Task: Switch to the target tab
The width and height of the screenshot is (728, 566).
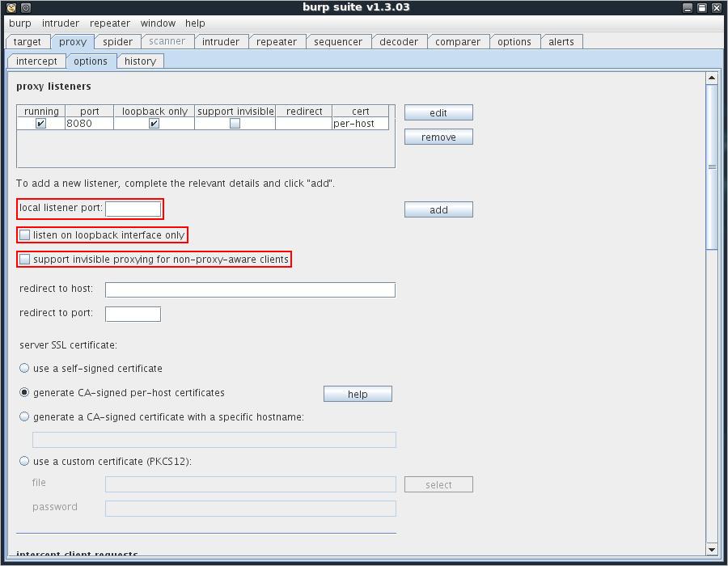Action: (27, 42)
